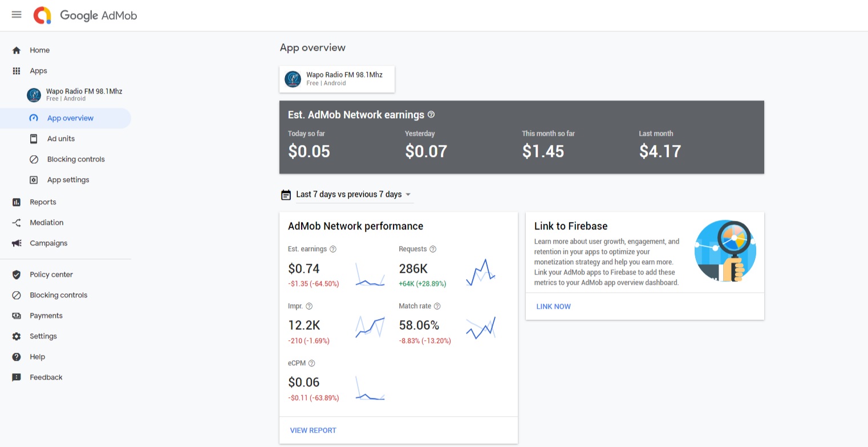868x447 pixels.
Task: Click the Feedback speech bubble icon
Action: tap(17, 377)
